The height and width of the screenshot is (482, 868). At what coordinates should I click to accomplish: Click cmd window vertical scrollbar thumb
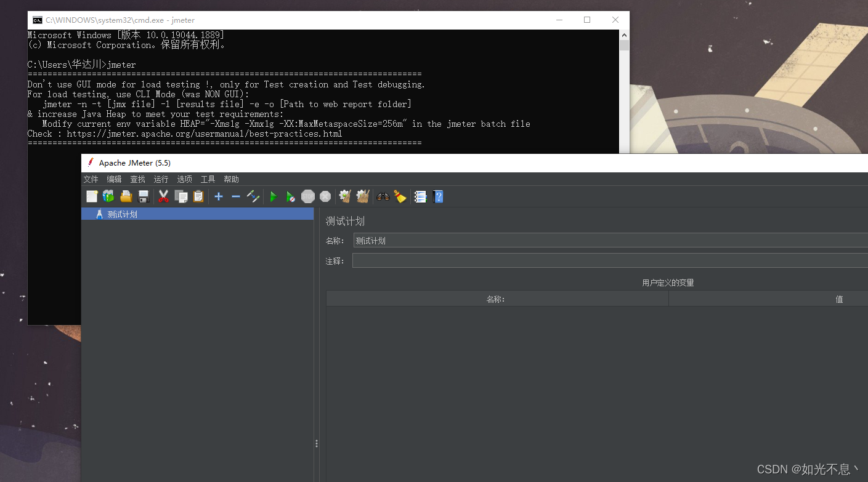click(x=625, y=46)
